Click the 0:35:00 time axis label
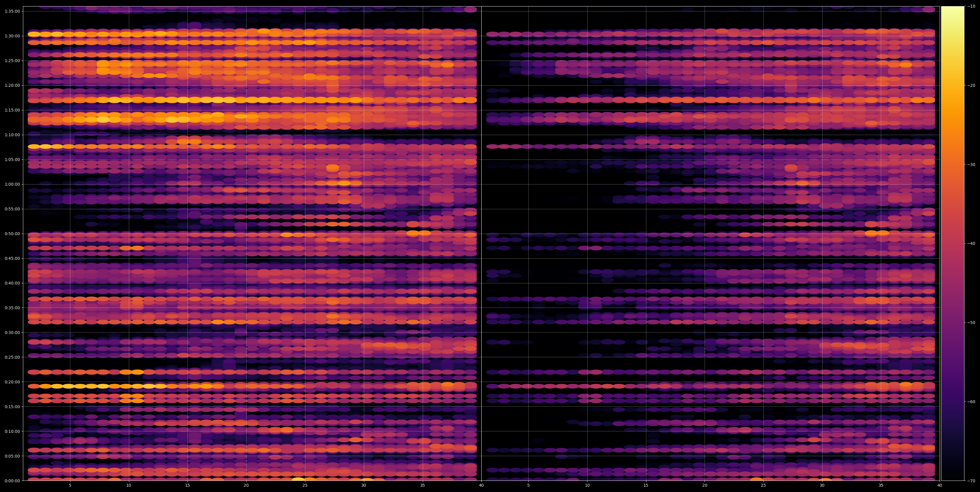Screen dimensions: 980x492 (x=12, y=307)
